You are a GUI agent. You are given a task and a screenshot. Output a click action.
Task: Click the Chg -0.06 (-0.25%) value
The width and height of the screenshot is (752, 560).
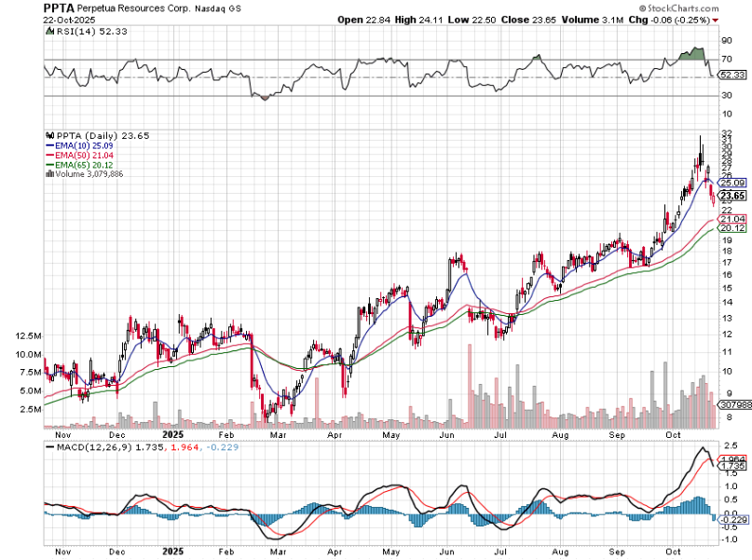[669, 20]
